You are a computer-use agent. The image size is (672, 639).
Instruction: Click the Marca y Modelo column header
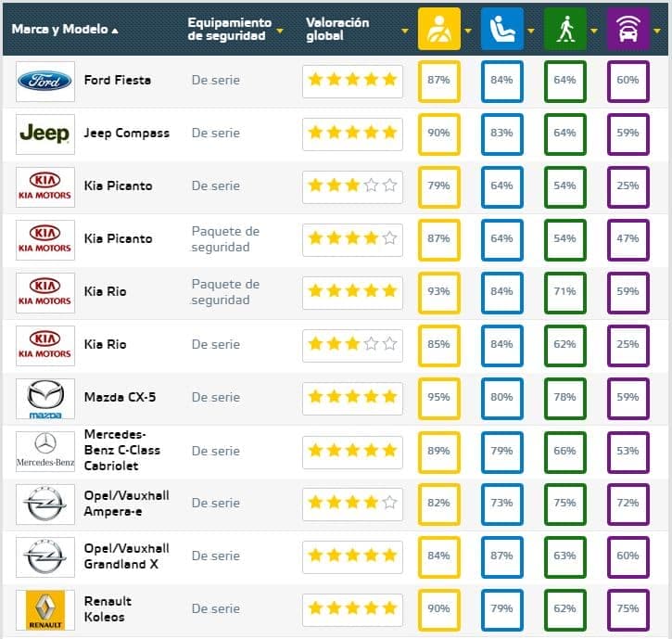[x=60, y=29]
